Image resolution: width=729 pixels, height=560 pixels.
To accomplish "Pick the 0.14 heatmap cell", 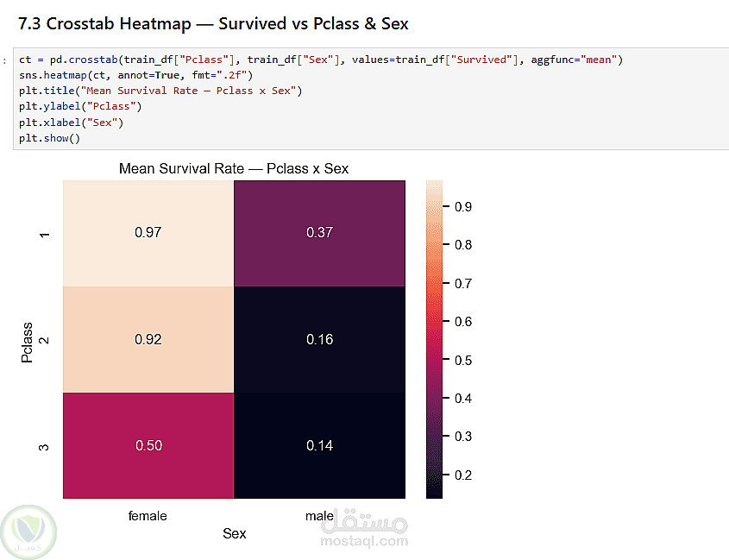I will point(319,445).
